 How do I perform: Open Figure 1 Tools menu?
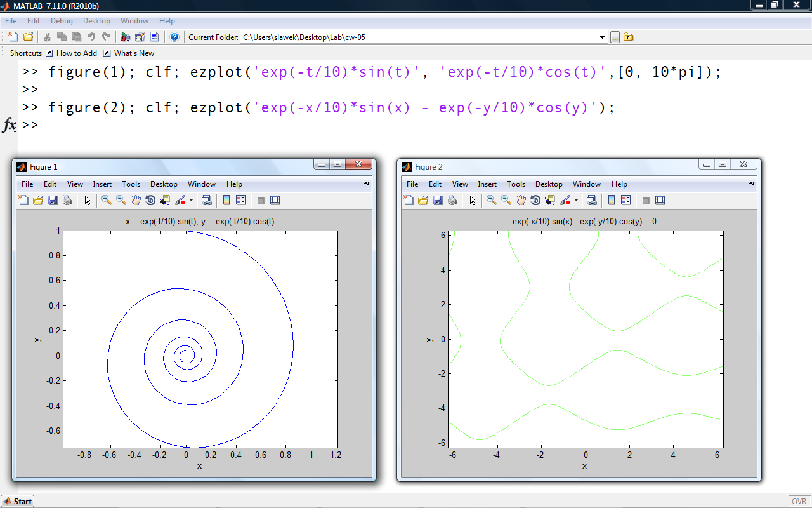coord(131,184)
